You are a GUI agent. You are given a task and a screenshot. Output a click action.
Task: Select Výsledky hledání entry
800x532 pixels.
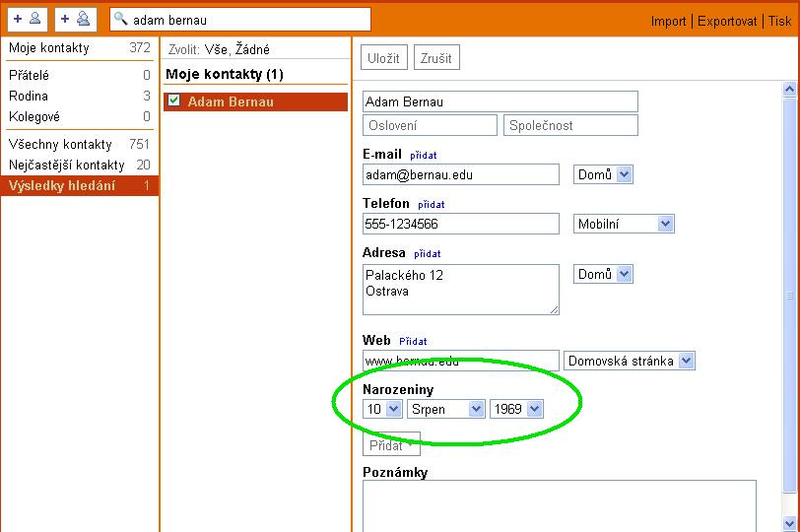click(x=80, y=185)
